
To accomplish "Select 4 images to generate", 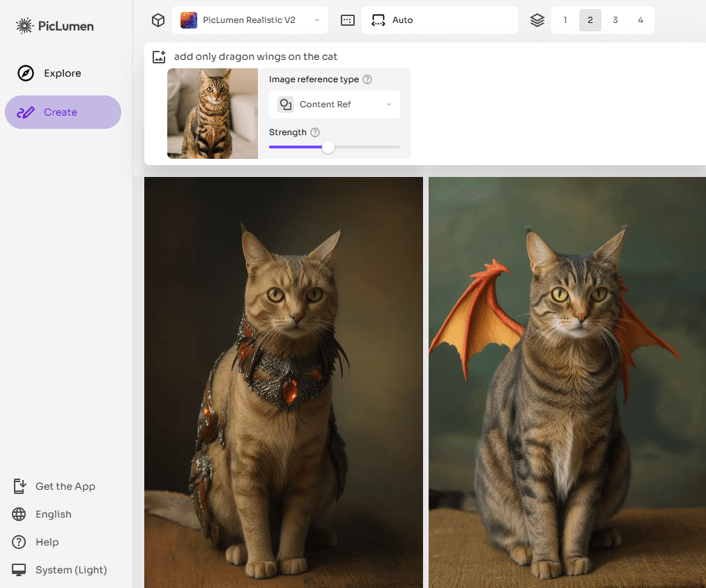I will [640, 20].
